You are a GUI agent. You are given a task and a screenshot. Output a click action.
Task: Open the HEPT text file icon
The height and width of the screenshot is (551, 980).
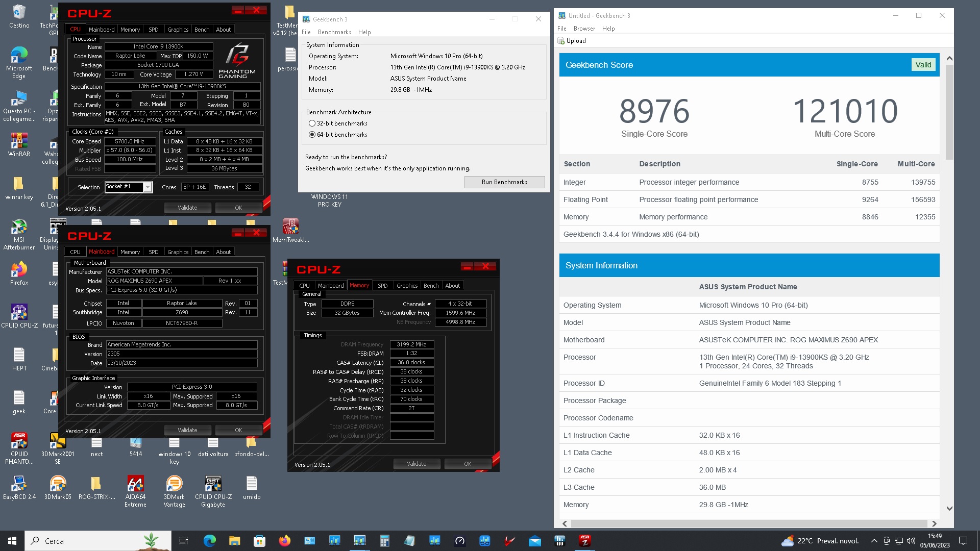19,359
